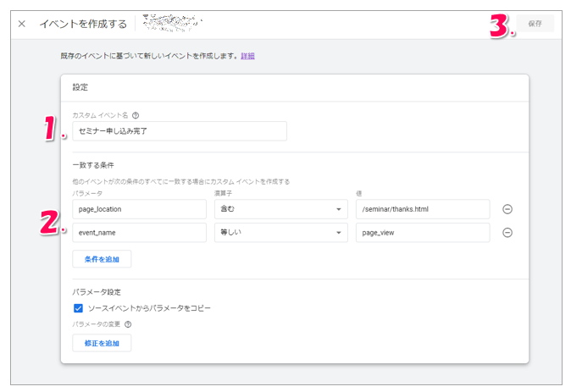
Task: Click the event_name parameter field
Action: point(139,233)
